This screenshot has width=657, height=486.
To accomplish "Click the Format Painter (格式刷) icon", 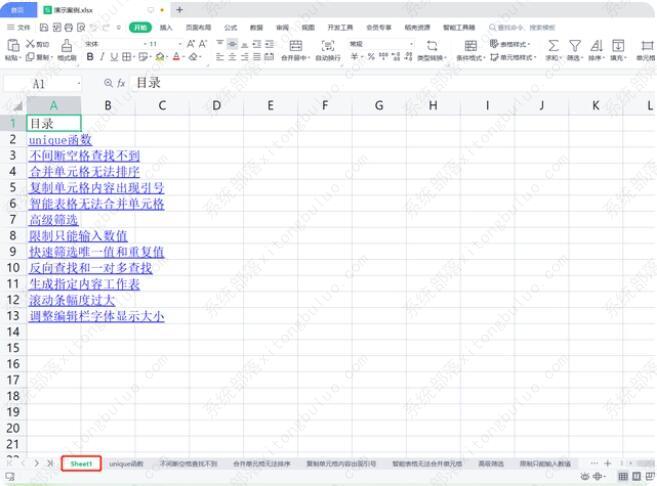I will tap(66, 47).
